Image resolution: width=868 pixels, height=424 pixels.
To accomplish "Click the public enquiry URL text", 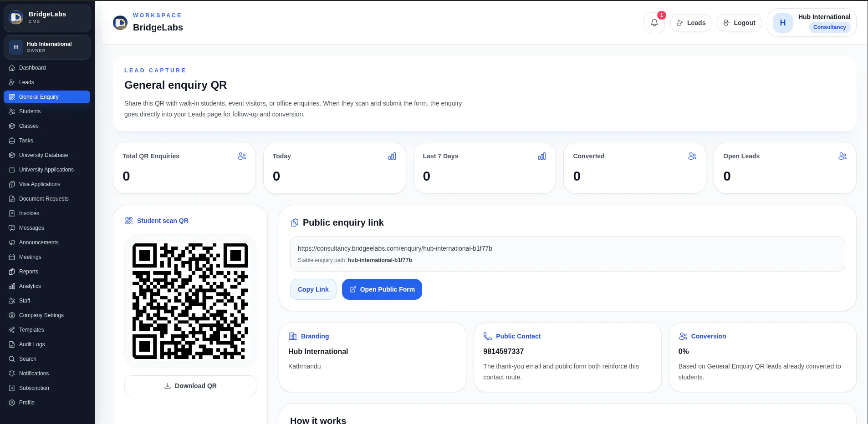I will click(395, 248).
